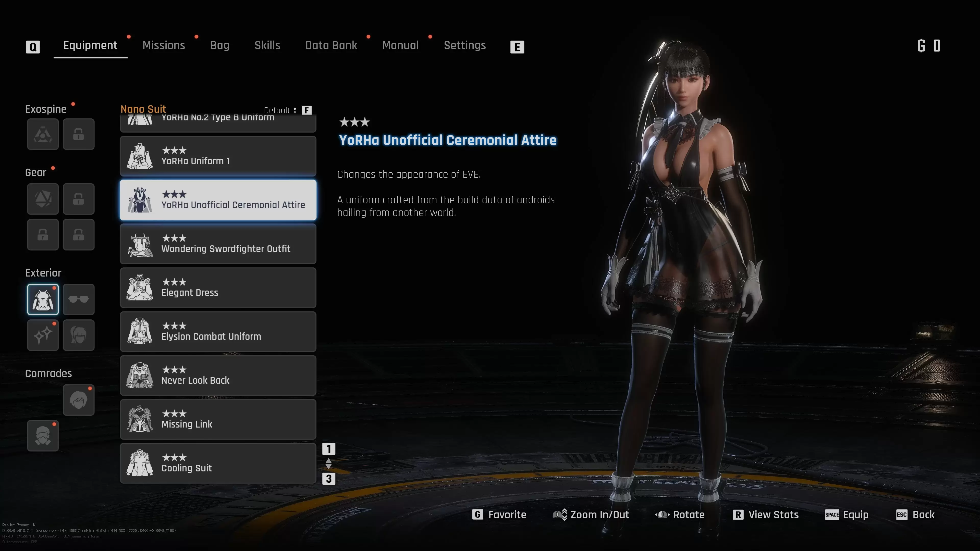The image size is (980, 551).
Task: Click the Back button
Action: pyautogui.click(x=915, y=515)
